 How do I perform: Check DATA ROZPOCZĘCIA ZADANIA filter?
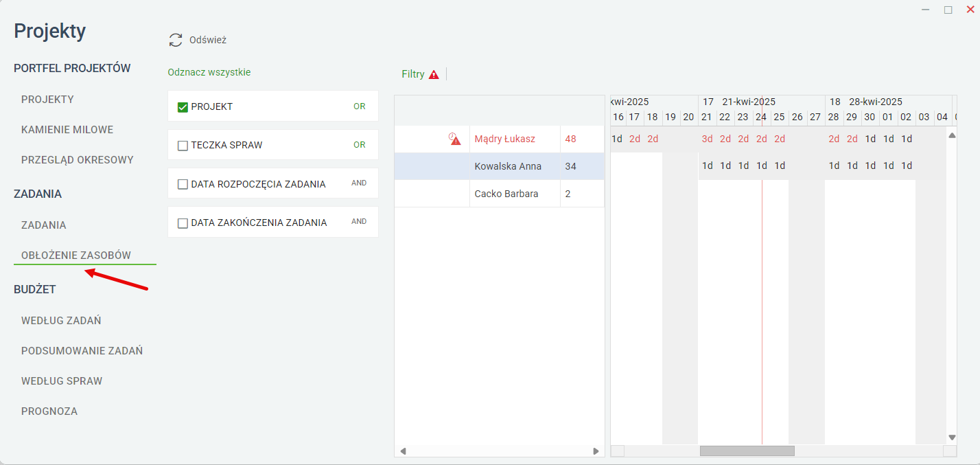pos(183,184)
